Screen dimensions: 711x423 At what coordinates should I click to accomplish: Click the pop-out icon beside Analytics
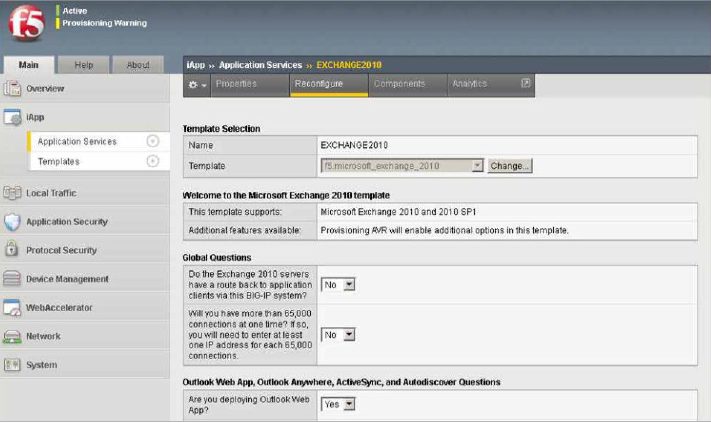[x=526, y=83]
